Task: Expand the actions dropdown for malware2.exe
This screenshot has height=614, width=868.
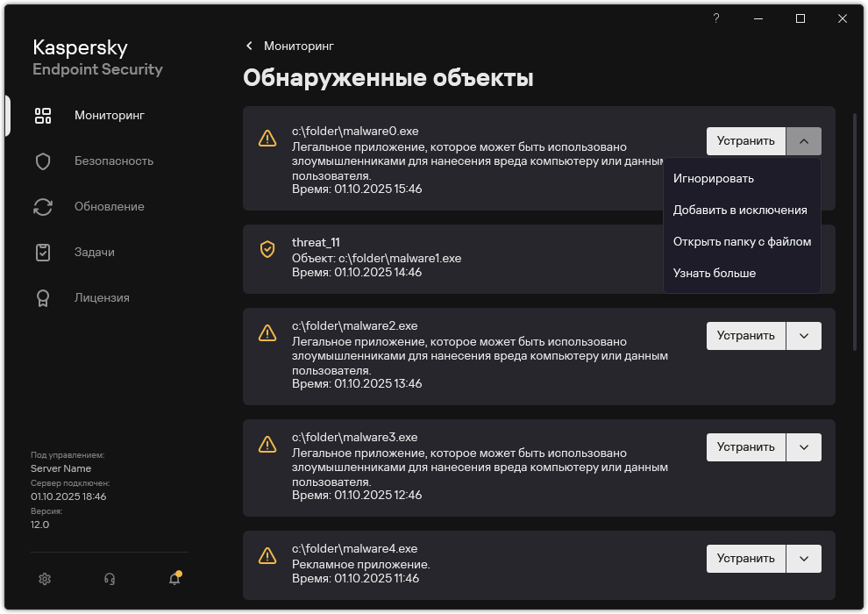Action: 804,335
